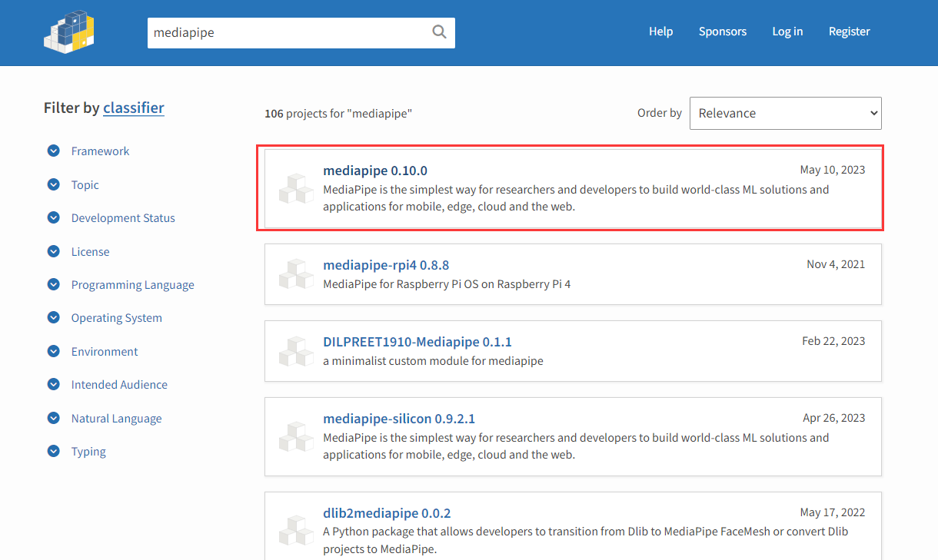Expand the Topic classifier filter
938x560 pixels.
click(x=54, y=185)
